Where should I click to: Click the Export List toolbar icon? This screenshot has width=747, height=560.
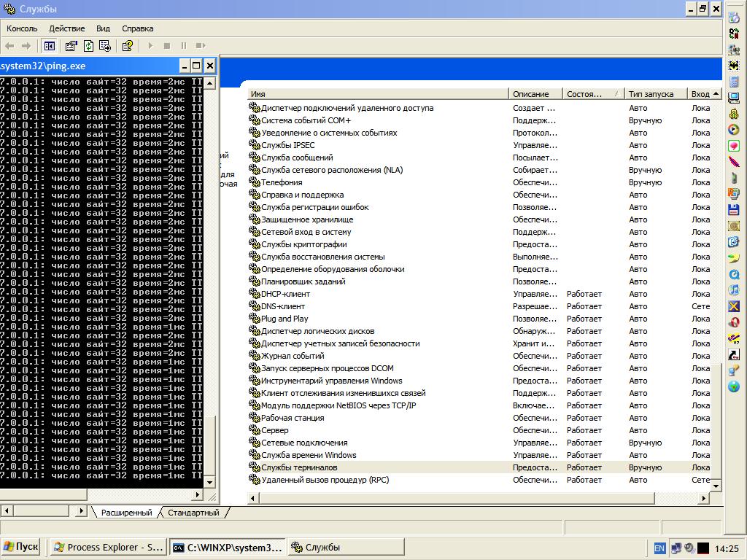click(105, 46)
